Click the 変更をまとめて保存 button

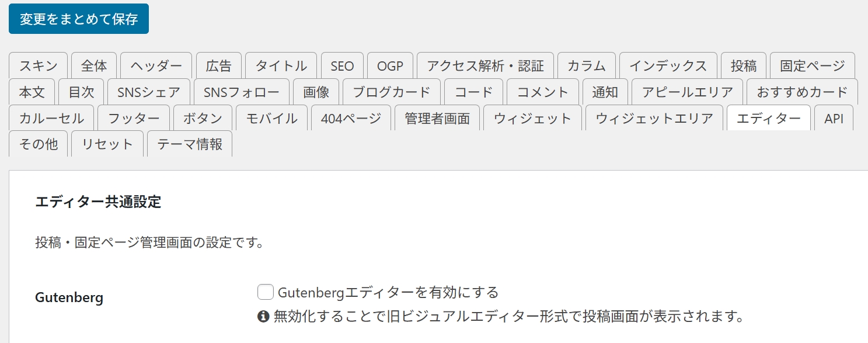tap(78, 18)
